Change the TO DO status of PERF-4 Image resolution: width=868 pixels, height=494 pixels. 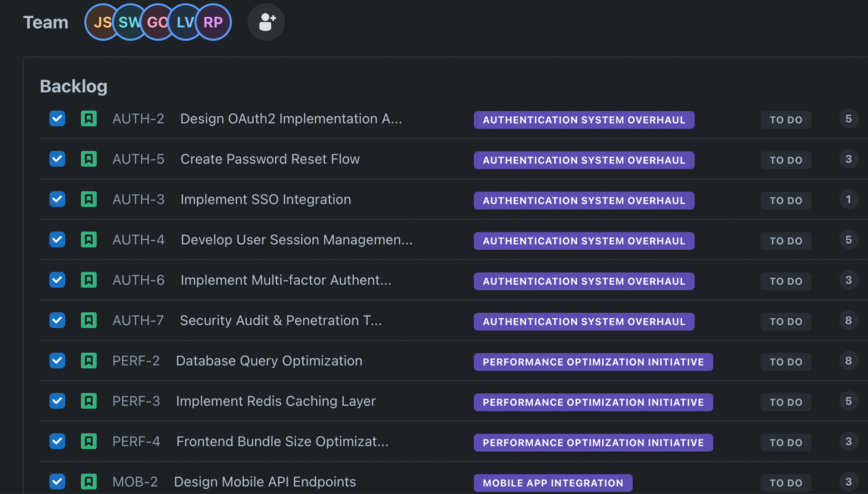click(x=786, y=442)
